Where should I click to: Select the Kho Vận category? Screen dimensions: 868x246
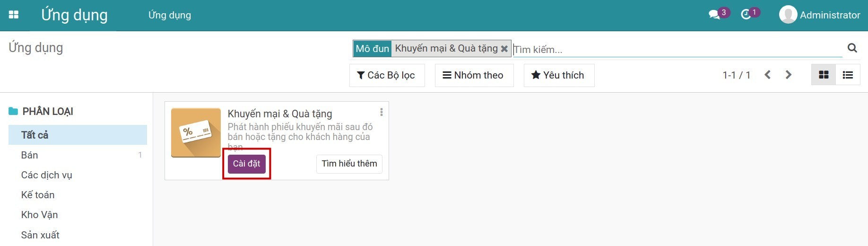point(78,215)
